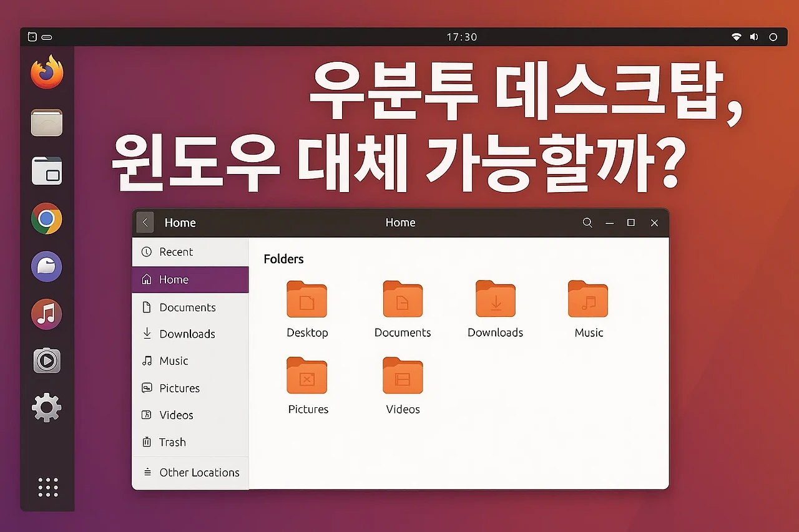
Task: Select the Documents folder icon in grid
Action: click(403, 299)
